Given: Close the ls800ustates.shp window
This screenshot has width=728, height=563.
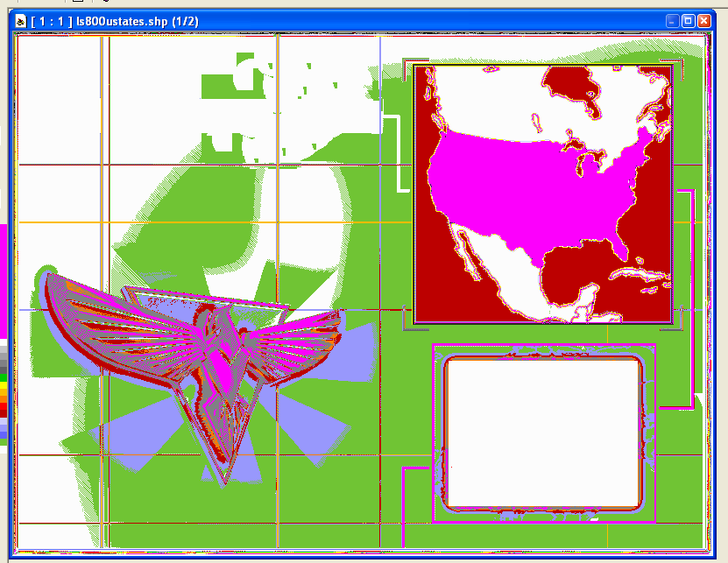Looking at the screenshot, I should coord(703,20).
